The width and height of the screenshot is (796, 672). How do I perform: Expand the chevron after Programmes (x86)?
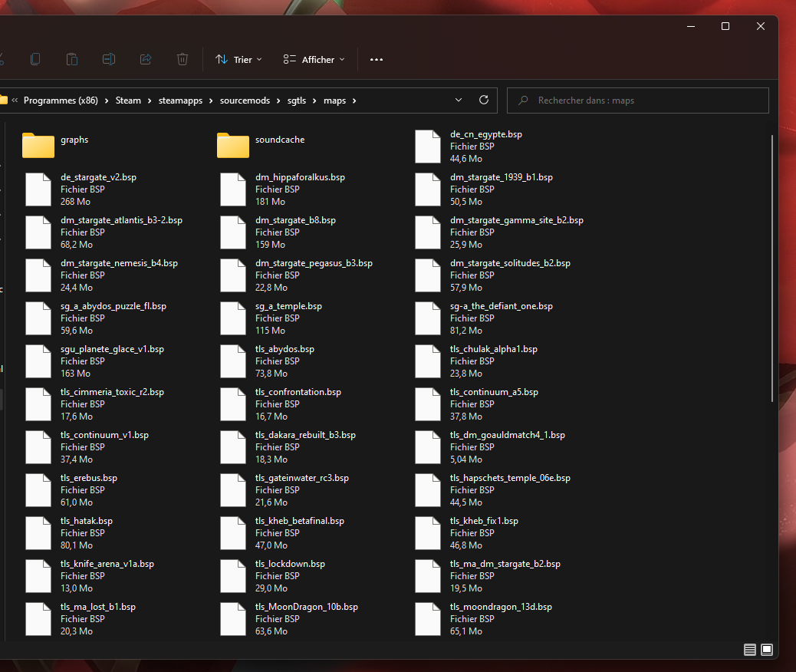tap(107, 100)
